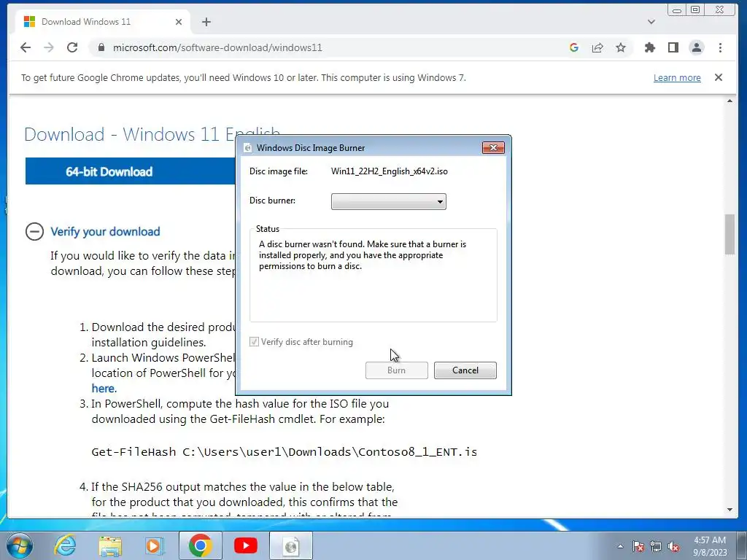Open the Windows Start menu

coord(20,545)
